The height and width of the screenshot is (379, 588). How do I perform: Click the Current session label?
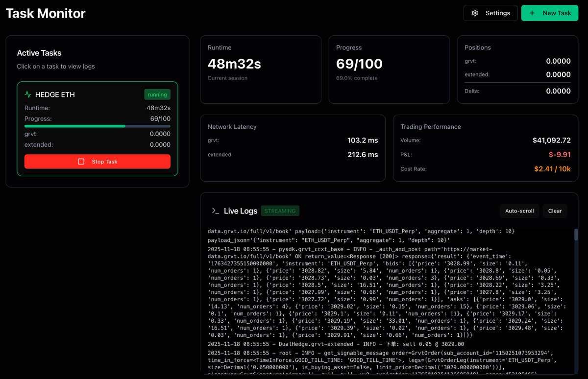point(227,78)
